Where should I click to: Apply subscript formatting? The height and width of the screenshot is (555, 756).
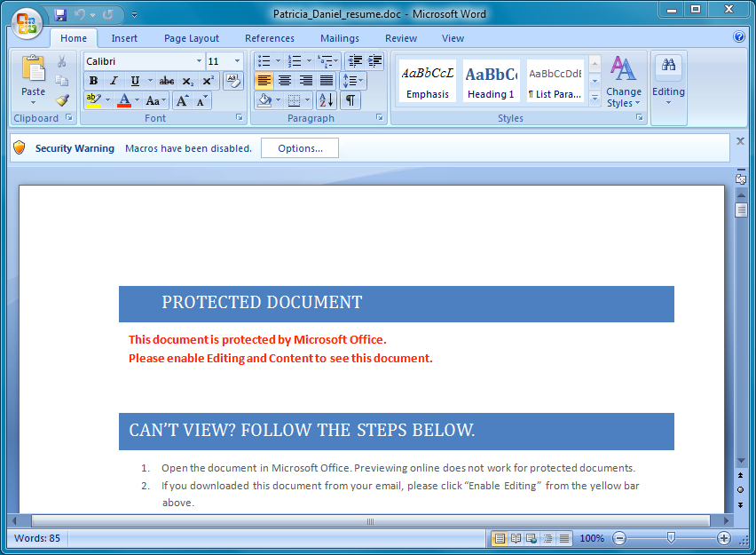click(187, 81)
